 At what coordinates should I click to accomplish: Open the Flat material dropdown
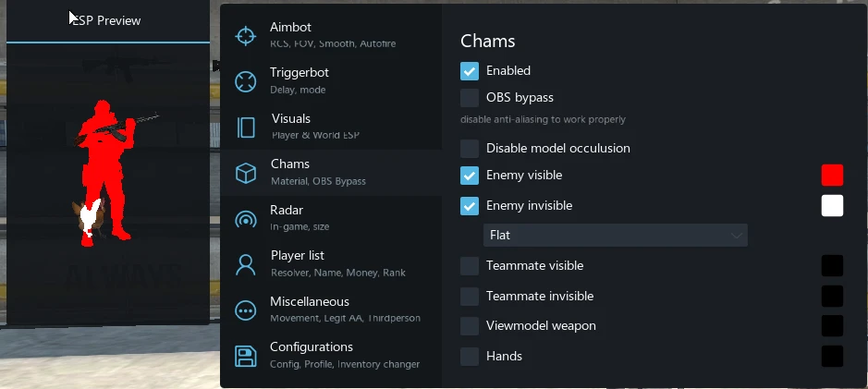coord(615,236)
